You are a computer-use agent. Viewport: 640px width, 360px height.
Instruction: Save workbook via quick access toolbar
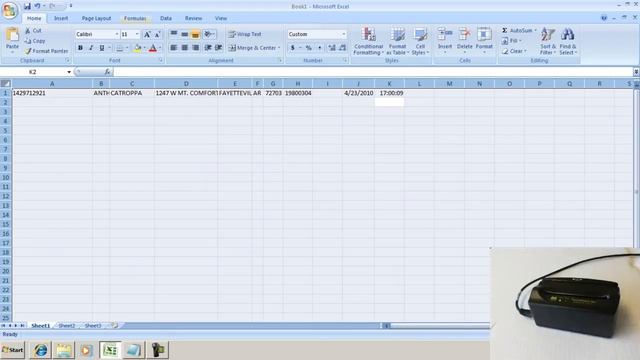point(27,6)
